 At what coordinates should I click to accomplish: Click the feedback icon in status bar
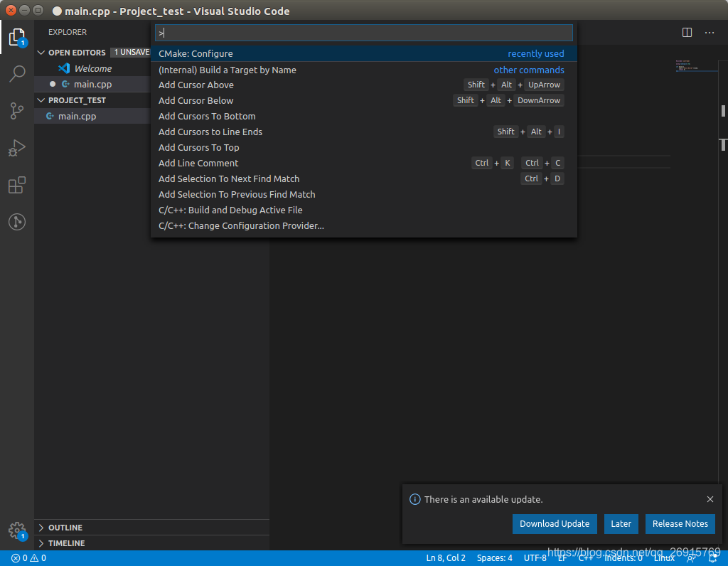point(691,558)
